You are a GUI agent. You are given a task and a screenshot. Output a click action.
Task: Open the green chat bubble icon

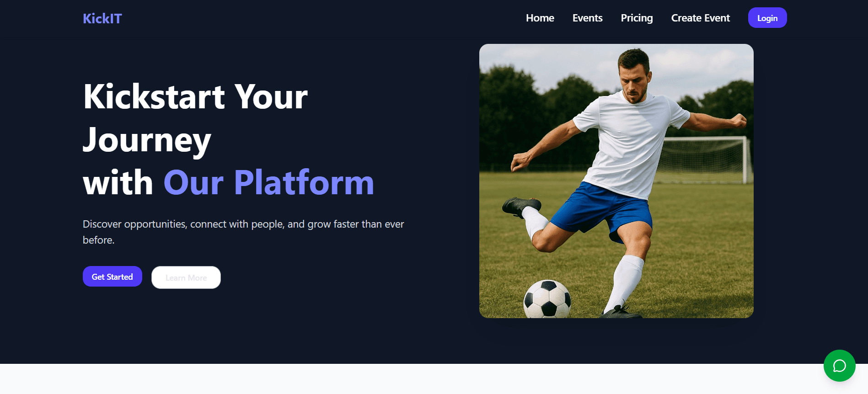point(839,366)
